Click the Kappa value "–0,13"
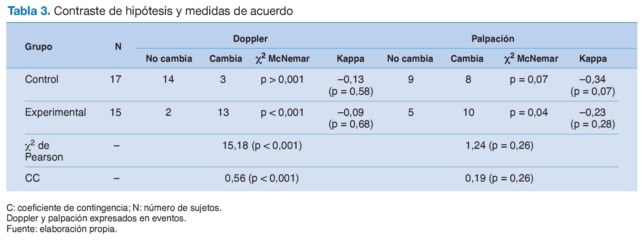 [351, 79]
